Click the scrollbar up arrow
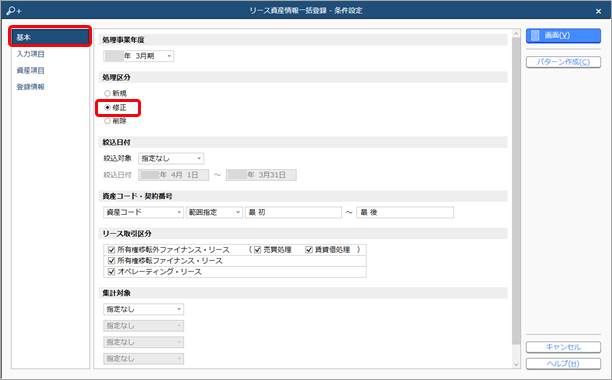 tap(516, 34)
